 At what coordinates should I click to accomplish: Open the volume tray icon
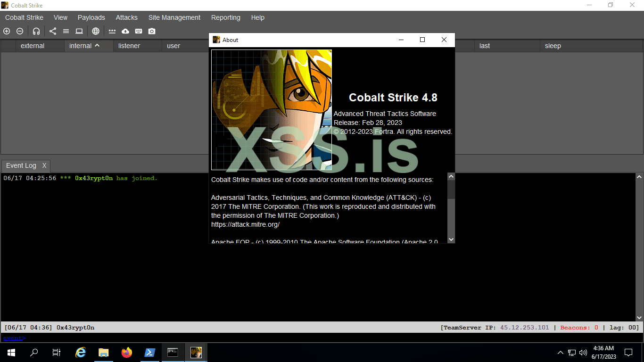583,353
